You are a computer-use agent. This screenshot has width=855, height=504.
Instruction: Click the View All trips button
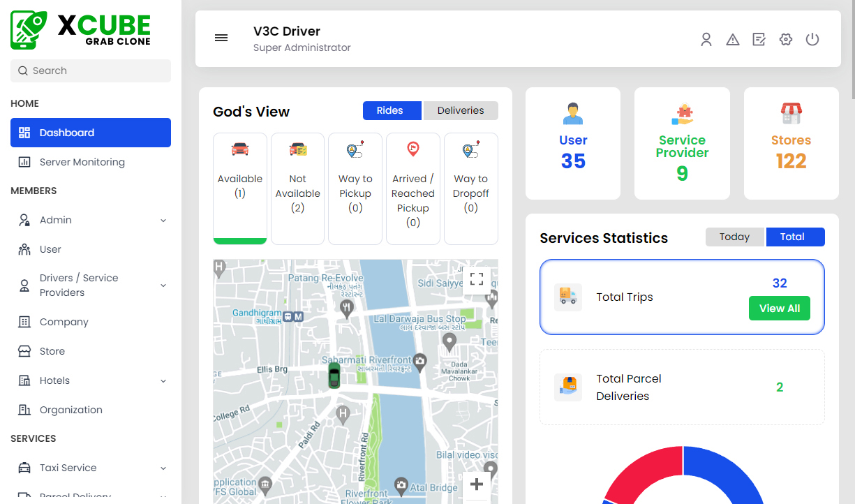780,308
